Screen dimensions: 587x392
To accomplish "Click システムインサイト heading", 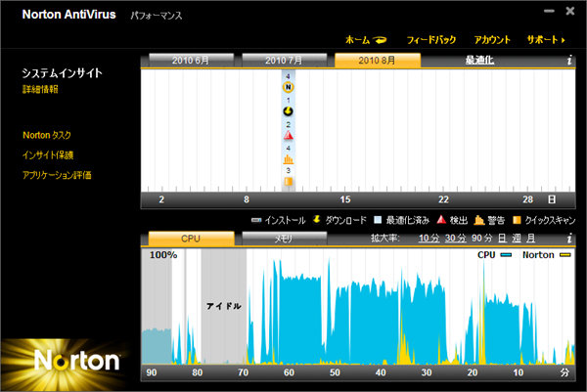I will pyautogui.click(x=63, y=73).
